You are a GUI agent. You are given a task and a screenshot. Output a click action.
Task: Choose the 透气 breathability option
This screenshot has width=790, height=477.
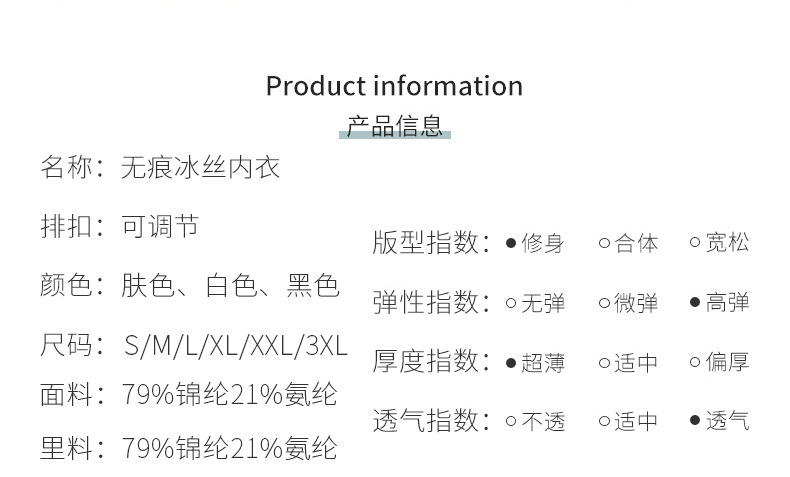coord(695,421)
